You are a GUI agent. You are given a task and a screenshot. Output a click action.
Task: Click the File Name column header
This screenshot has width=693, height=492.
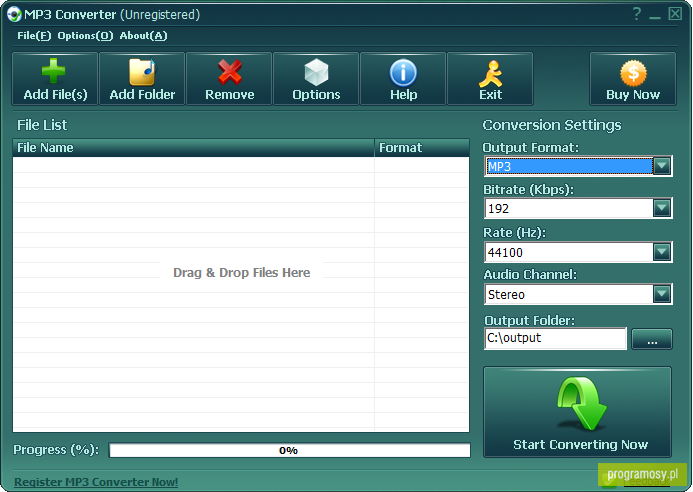click(x=193, y=148)
